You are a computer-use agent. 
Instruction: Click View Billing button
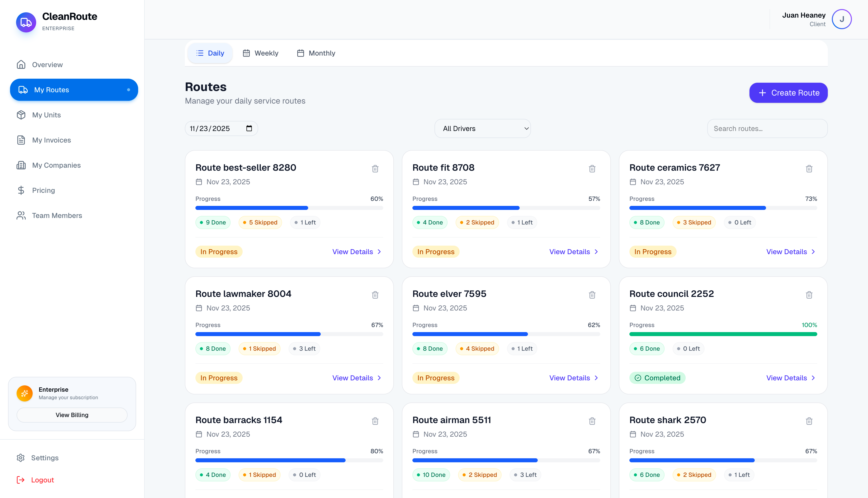pyautogui.click(x=72, y=415)
